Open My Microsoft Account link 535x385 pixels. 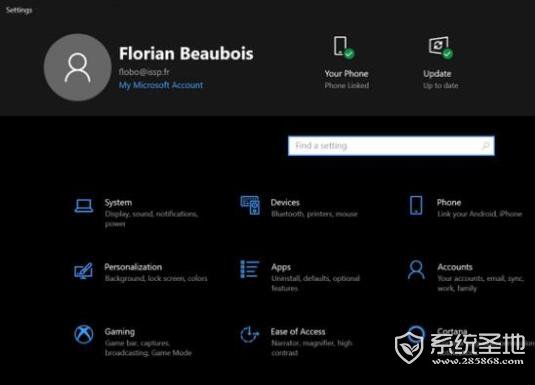point(161,85)
